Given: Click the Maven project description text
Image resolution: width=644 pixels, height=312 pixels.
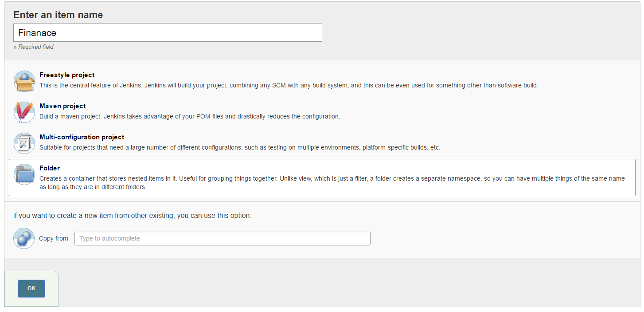Looking at the screenshot, I should point(190,116).
